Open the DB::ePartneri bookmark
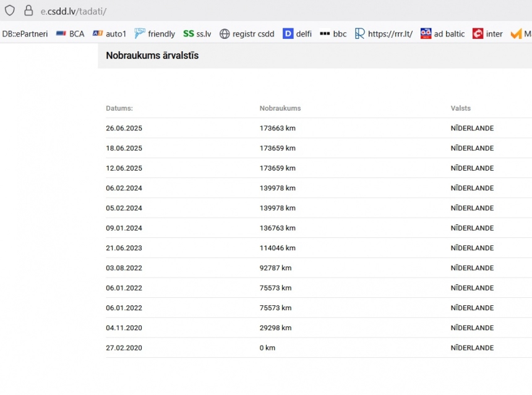This screenshot has height=395, width=532. click(x=25, y=34)
